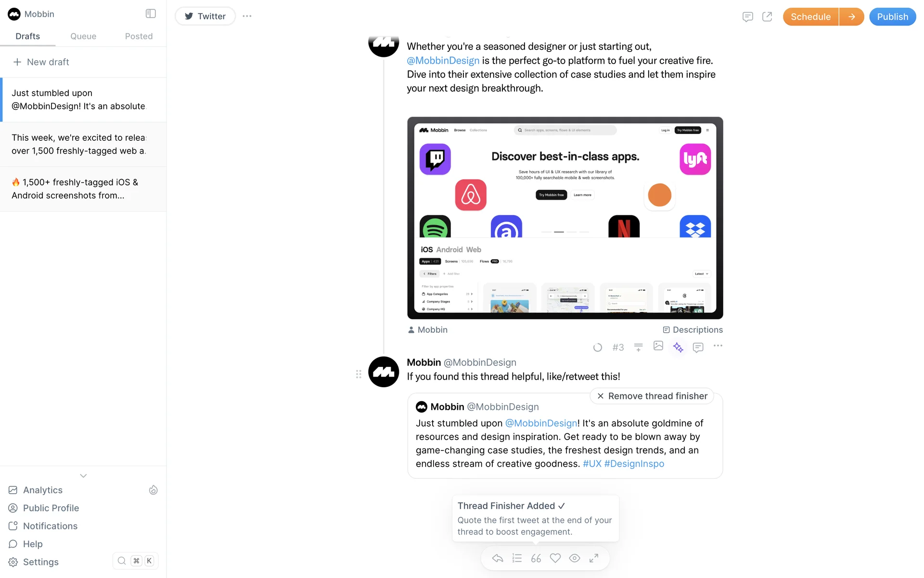Open the Mobbin website image thumbnail
This screenshot has width=924, height=578.
click(x=565, y=218)
